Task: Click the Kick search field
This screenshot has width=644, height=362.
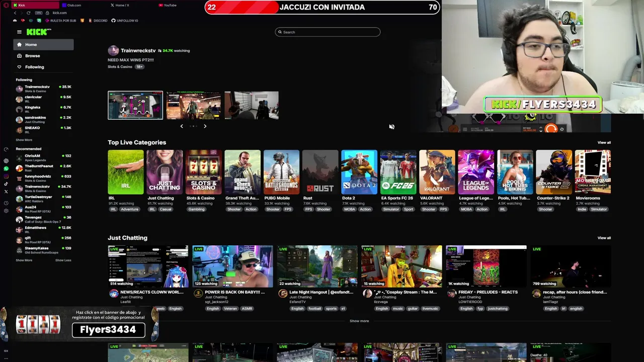Action: tap(328, 32)
